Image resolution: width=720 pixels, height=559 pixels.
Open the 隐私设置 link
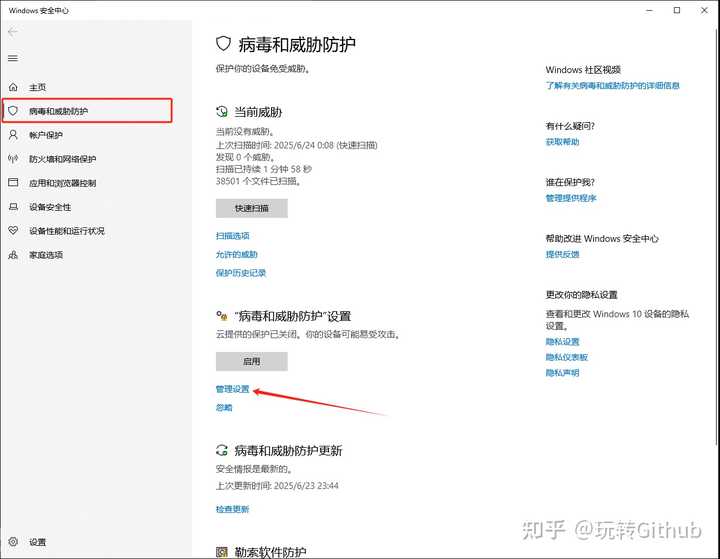tap(562, 341)
